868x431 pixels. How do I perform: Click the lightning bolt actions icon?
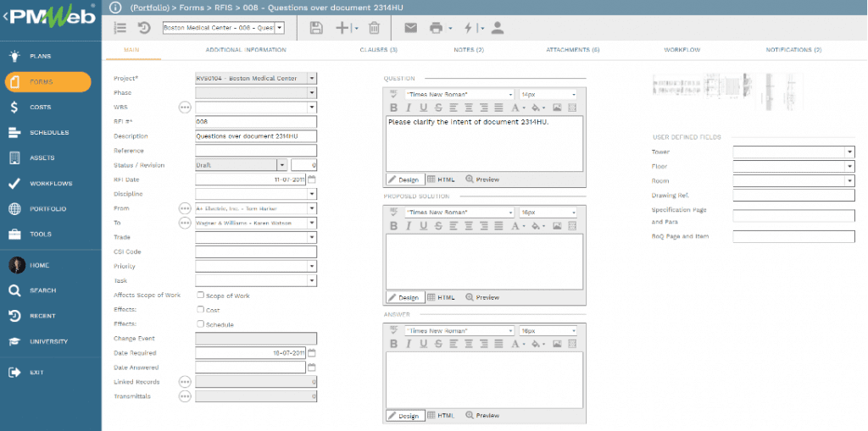pyautogui.click(x=468, y=28)
